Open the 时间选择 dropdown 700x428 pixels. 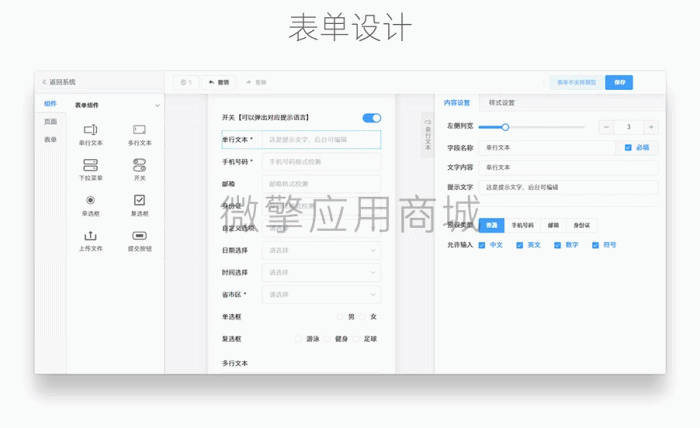pos(321,272)
